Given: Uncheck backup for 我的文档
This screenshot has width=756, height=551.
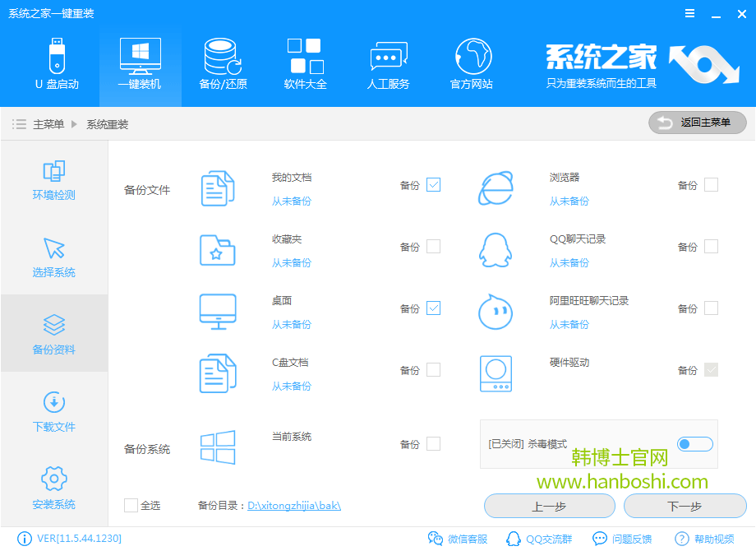Looking at the screenshot, I should coord(431,184).
